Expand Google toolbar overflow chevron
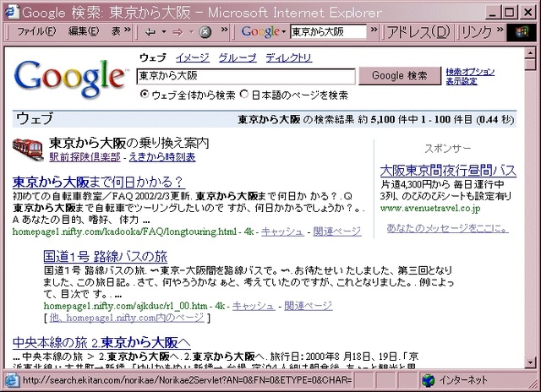Image resolution: width=541 pixels, height=392 pixels. click(374, 30)
